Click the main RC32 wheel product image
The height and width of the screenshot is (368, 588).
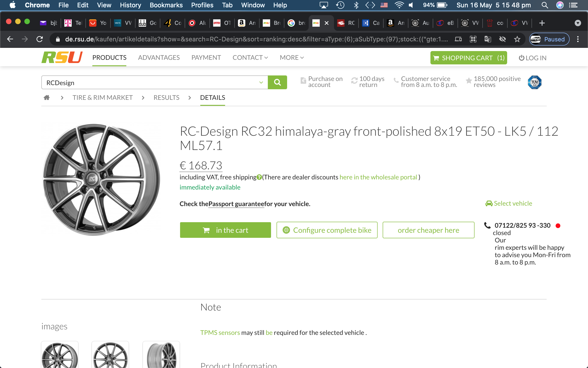coord(102,180)
